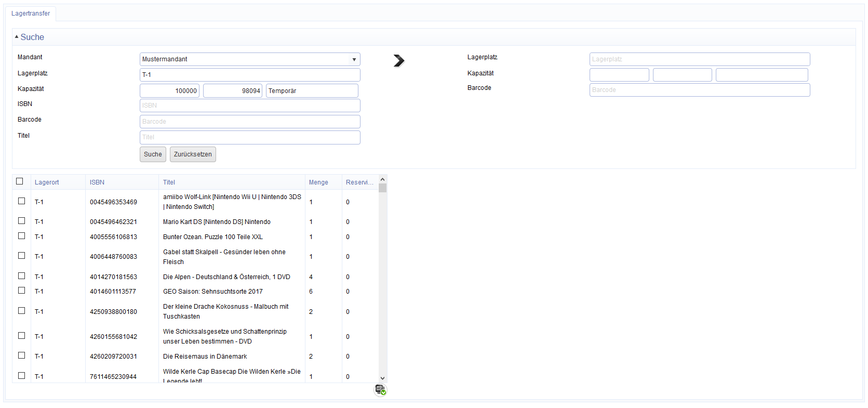
Task: Click the export table icon below the list
Action: click(x=380, y=390)
